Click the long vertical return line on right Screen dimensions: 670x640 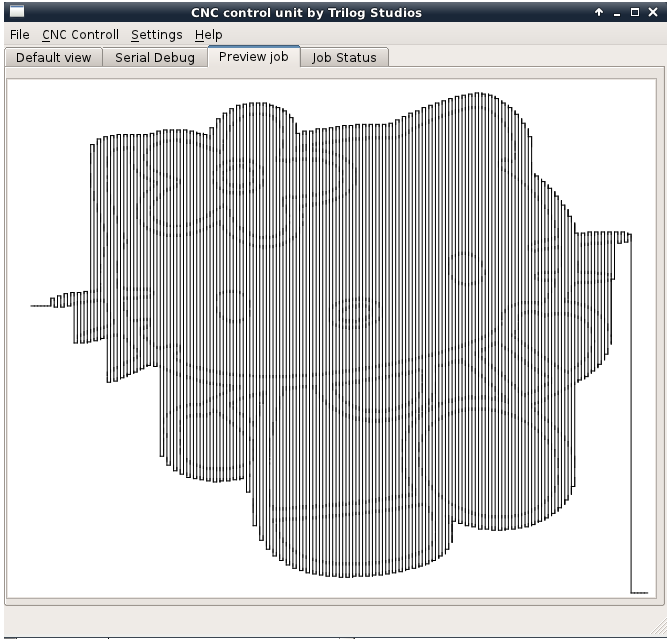pos(632,420)
